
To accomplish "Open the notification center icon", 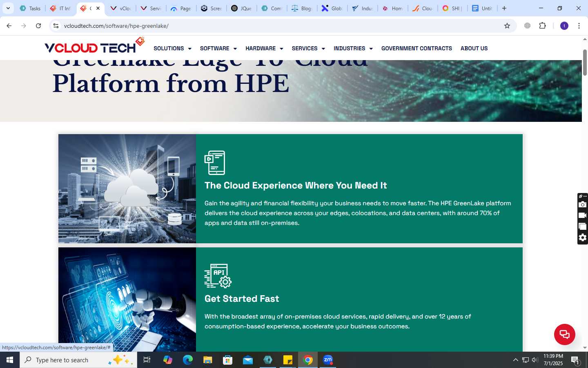I will pos(575,360).
